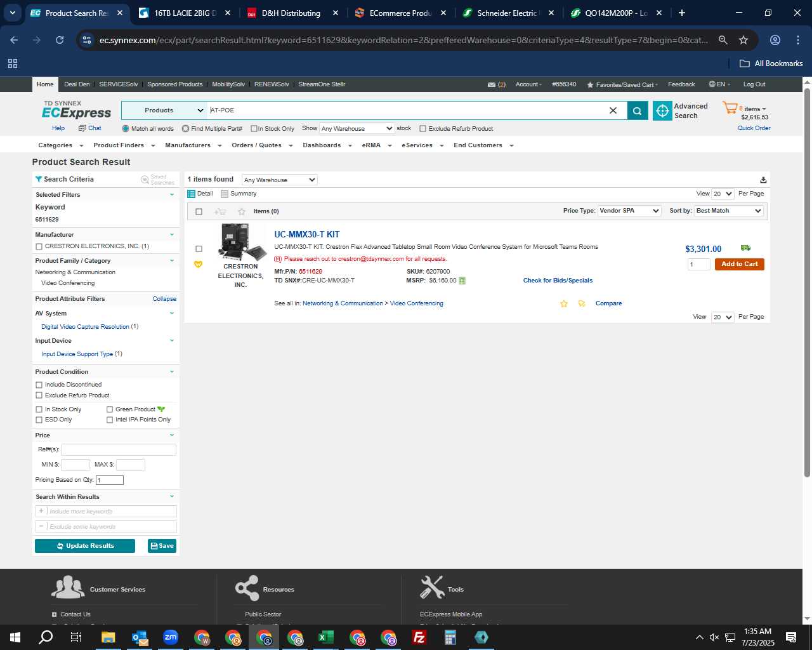
Task: Open Orders / Quotes menu
Action: (262, 145)
